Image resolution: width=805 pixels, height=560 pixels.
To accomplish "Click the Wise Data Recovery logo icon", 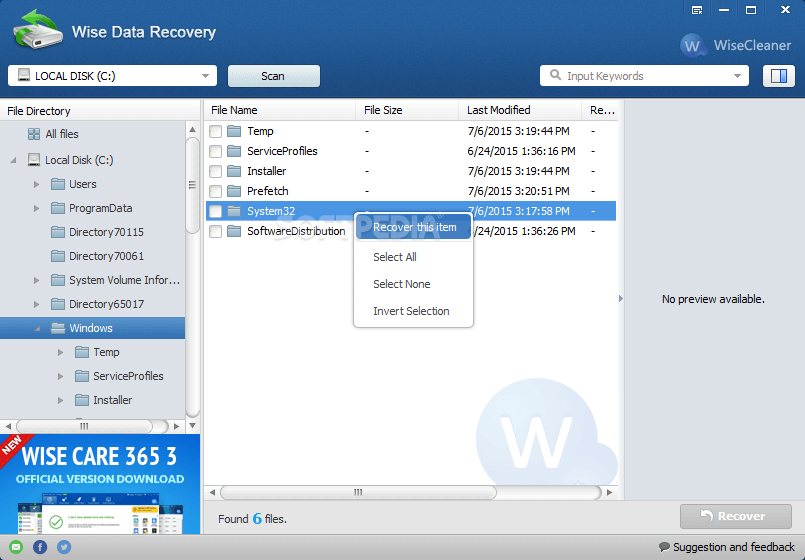I will tap(37, 29).
